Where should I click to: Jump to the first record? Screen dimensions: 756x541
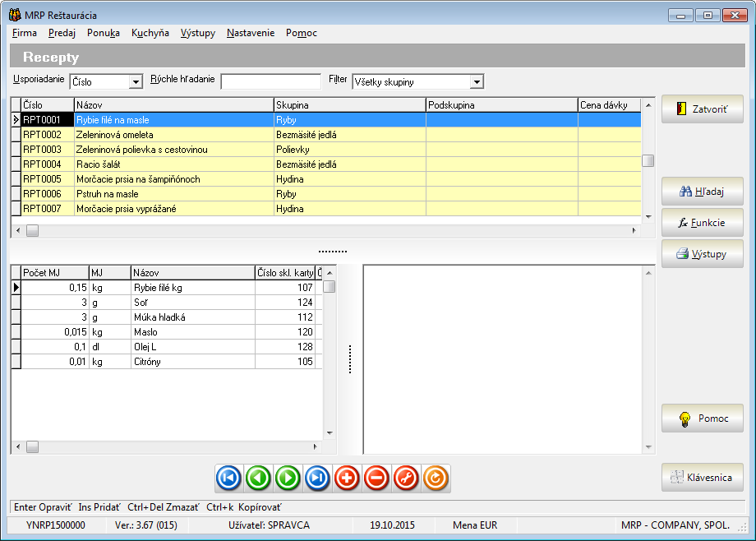[228, 478]
